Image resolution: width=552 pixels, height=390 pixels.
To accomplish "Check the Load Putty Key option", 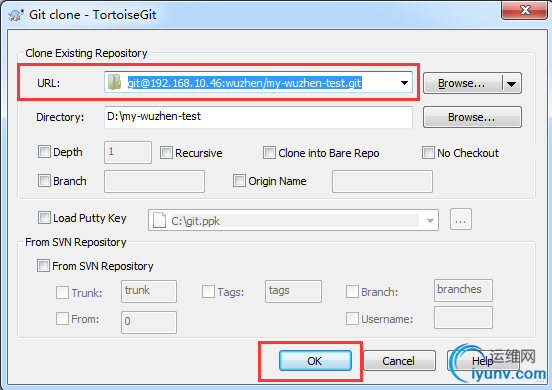I will tap(44, 218).
